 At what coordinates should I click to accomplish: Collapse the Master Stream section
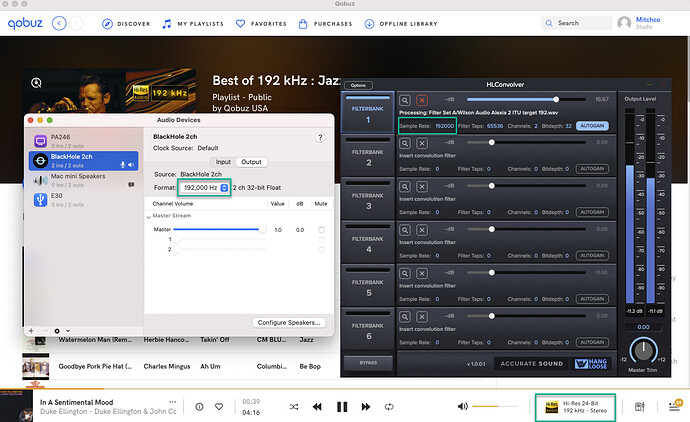pos(149,217)
